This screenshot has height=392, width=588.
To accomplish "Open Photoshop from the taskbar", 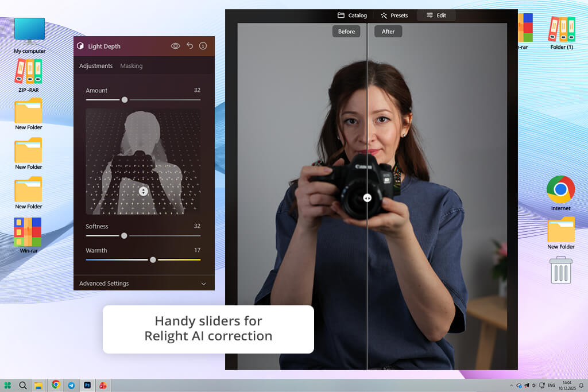I will point(87,385).
